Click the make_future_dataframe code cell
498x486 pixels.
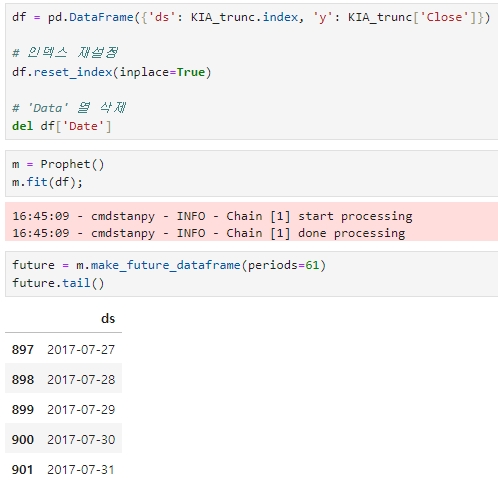pyautogui.click(x=252, y=274)
